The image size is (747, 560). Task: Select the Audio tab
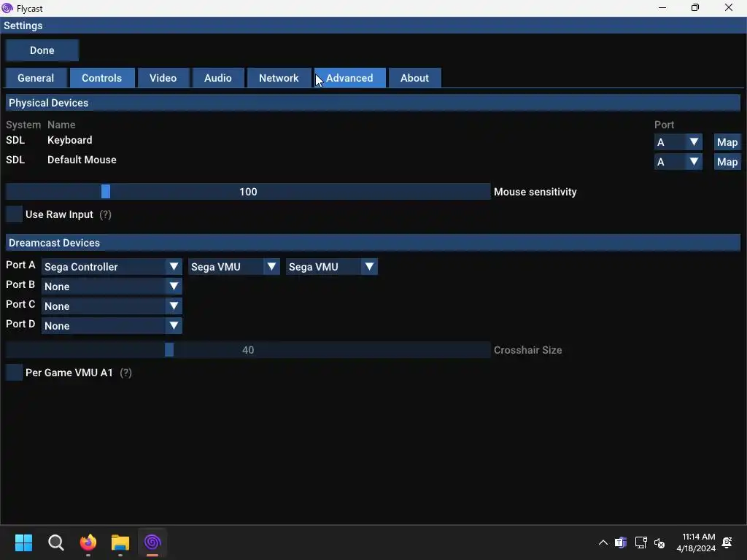coord(217,78)
